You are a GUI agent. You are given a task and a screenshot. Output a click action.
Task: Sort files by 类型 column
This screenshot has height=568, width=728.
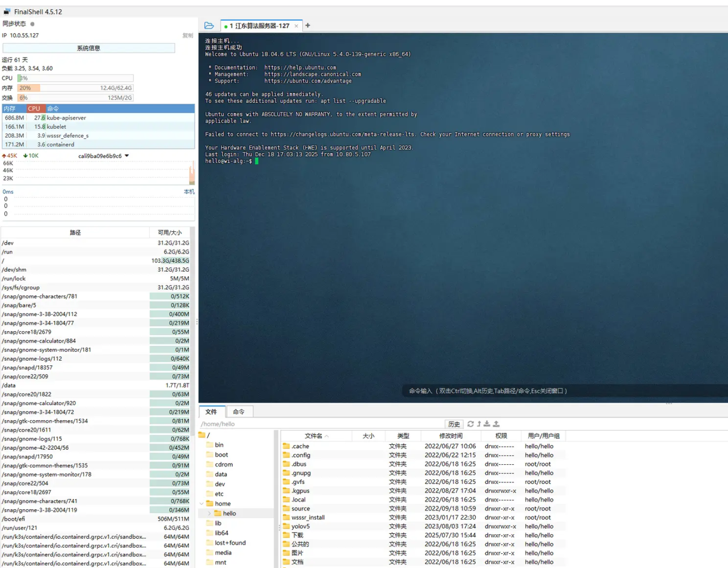pos(403,436)
